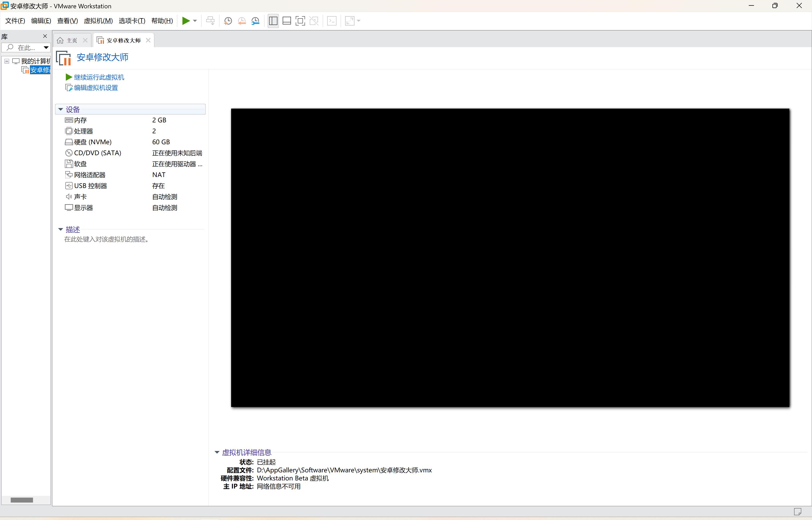Screen dimensions: 812x520
Task: Select the 安卓修改大师 VM in the library
Action: (40, 70)
